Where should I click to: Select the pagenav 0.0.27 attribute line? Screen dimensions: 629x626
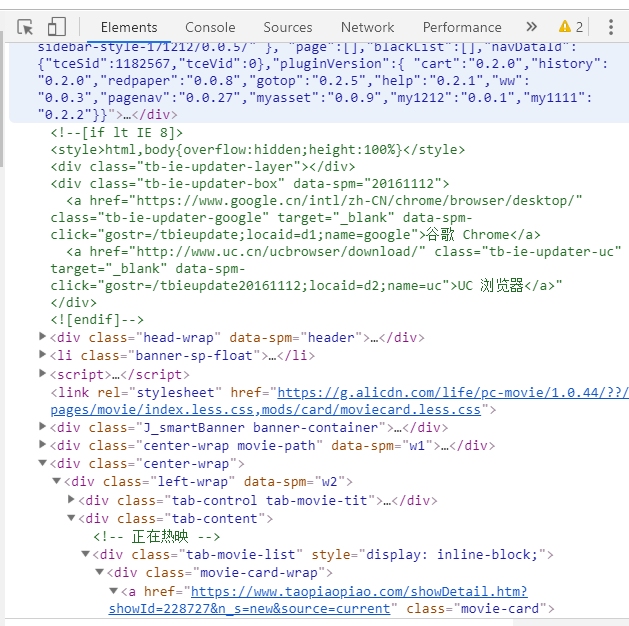(x=314, y=98)
